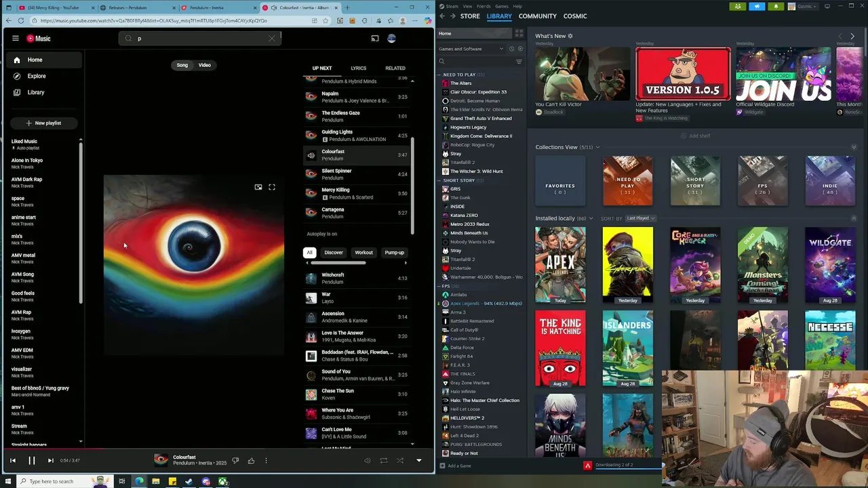The height and width of the screenshot is (488, 868).
Task: Enter fullscreen on the album art
Action: [x=272, y=187]
